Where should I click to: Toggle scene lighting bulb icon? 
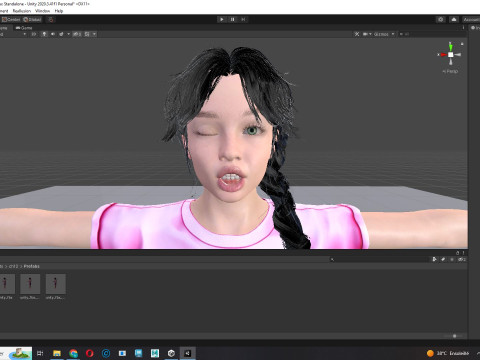pyautogui.click(x=44, y=34)
